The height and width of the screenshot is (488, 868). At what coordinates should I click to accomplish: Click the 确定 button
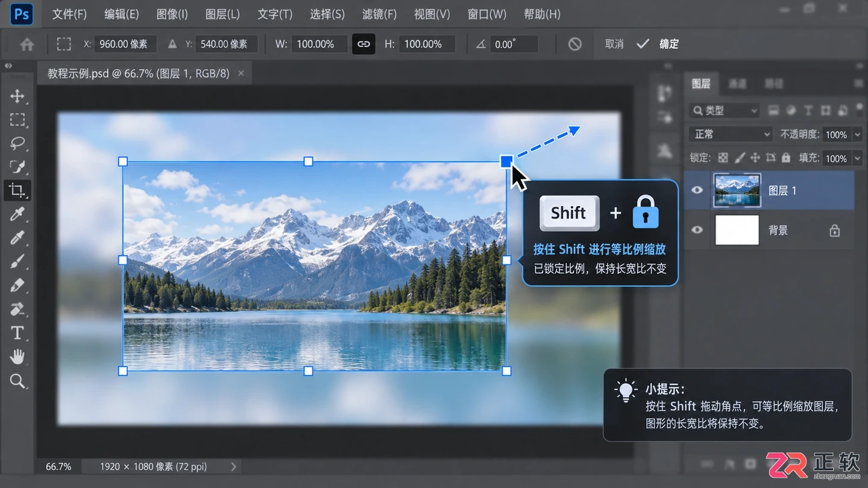click(x=669, y=44)
